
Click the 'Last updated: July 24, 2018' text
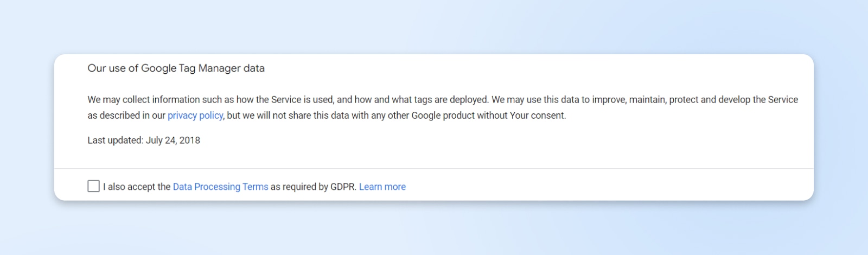[144, 141]
